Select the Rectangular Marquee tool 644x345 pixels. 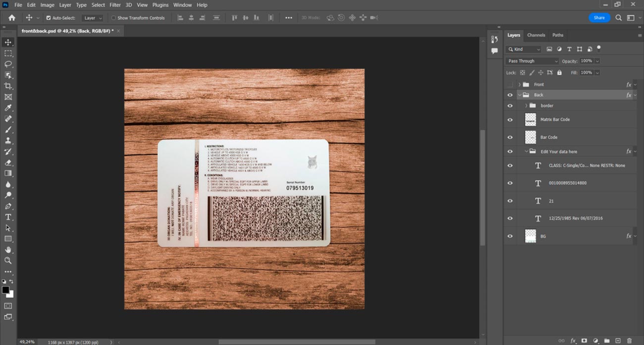[8, 53]
